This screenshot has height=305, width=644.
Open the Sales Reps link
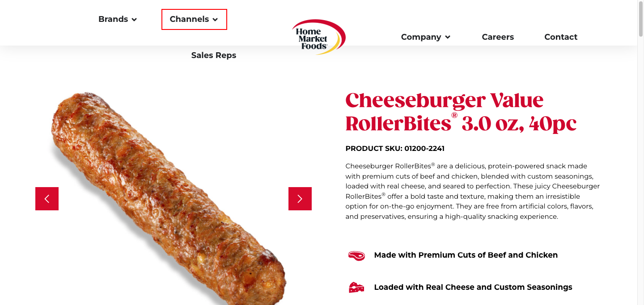[x=214, y=55]
